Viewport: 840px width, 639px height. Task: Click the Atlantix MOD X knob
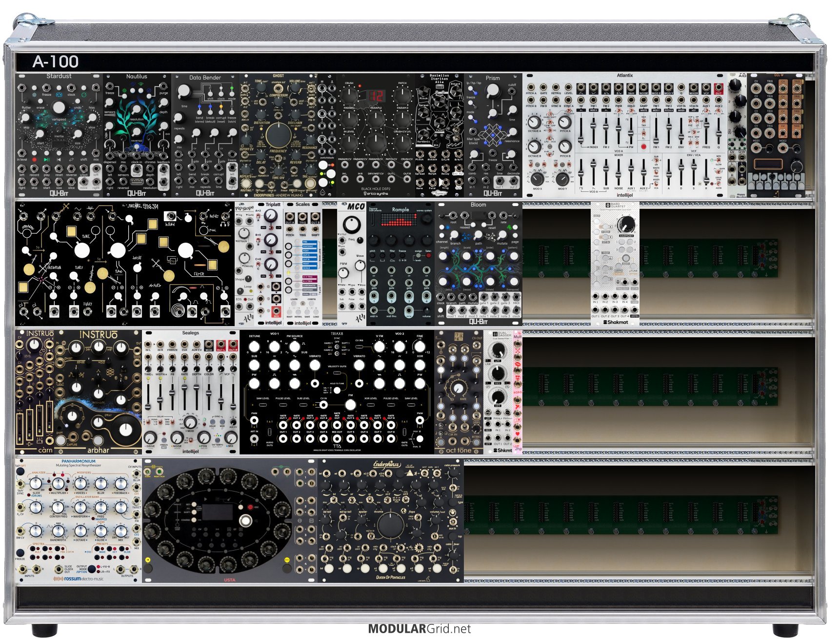(537, 179)
